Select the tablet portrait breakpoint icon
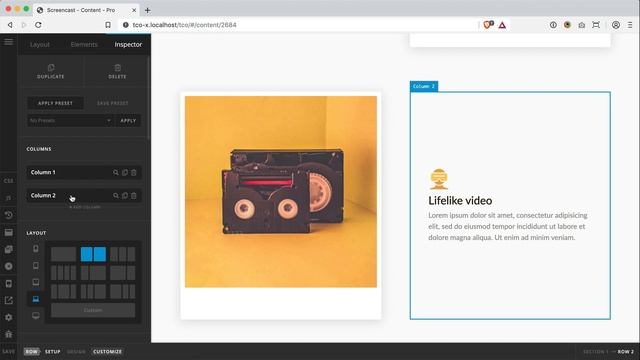The width and height of the screenshot is (640, 360). (x=36, y=265)
